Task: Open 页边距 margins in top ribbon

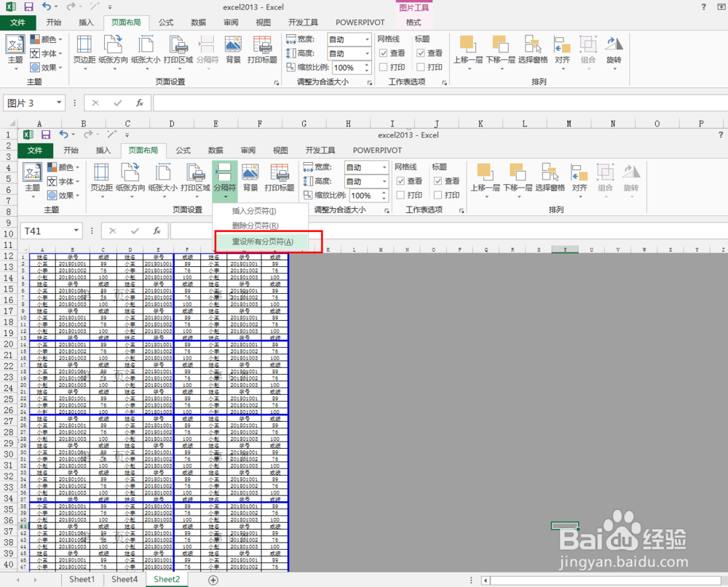Action: 84,52
